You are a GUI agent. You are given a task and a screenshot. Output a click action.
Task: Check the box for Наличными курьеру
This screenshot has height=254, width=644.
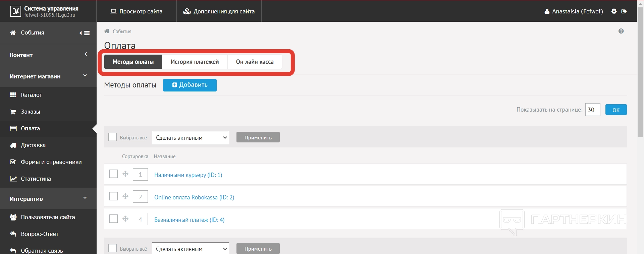pos(114,174)
